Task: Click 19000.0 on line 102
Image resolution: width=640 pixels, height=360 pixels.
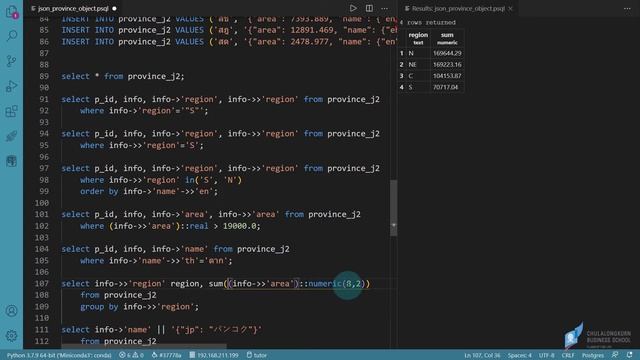Action: 239,226
